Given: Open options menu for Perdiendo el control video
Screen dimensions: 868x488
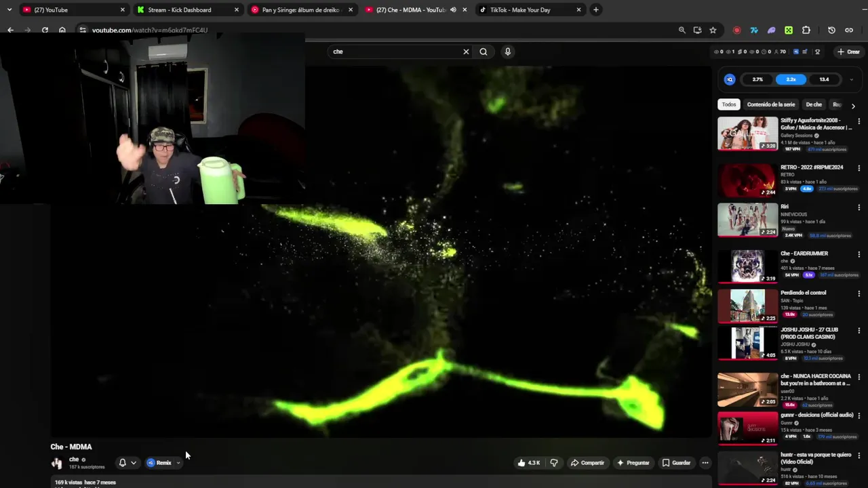Looking at the screenshot, I should click(x=859, y=293).
